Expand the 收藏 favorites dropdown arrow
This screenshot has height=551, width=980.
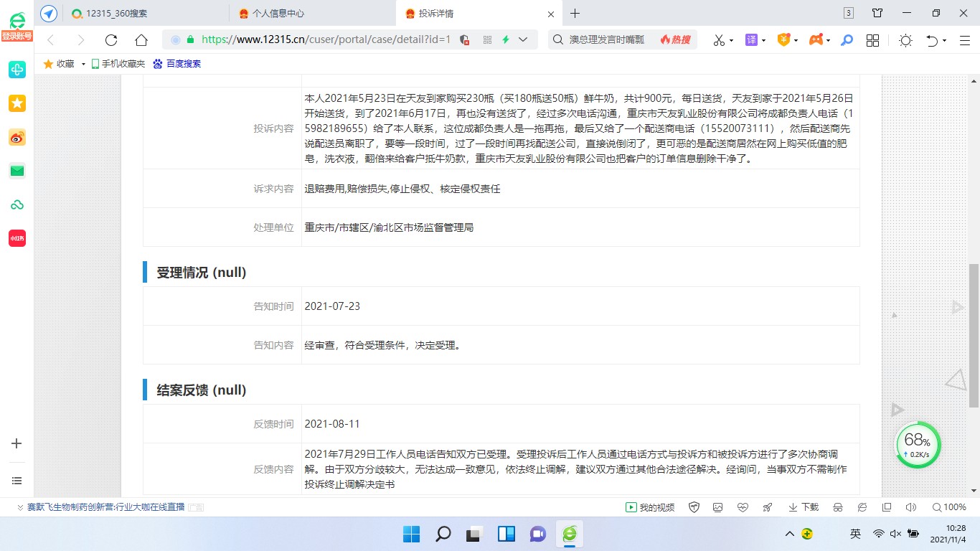pyautogui.click(x=83, y=64)
